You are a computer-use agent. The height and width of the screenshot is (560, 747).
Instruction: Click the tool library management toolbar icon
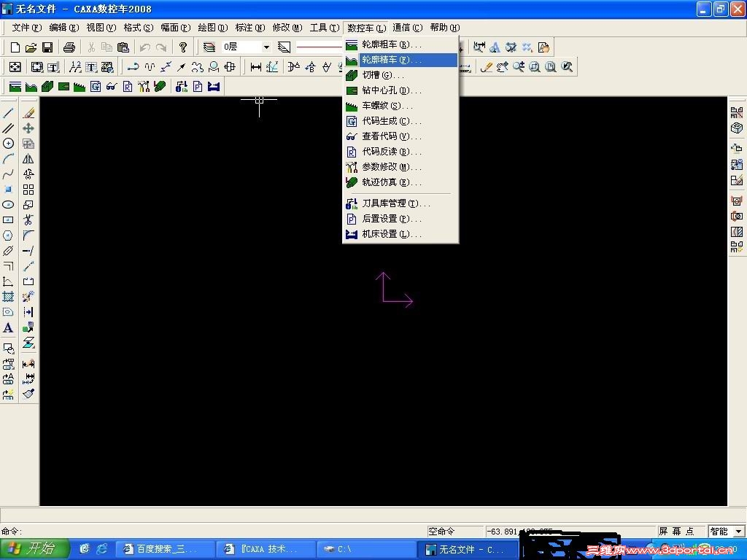click(x=182, y=87)
